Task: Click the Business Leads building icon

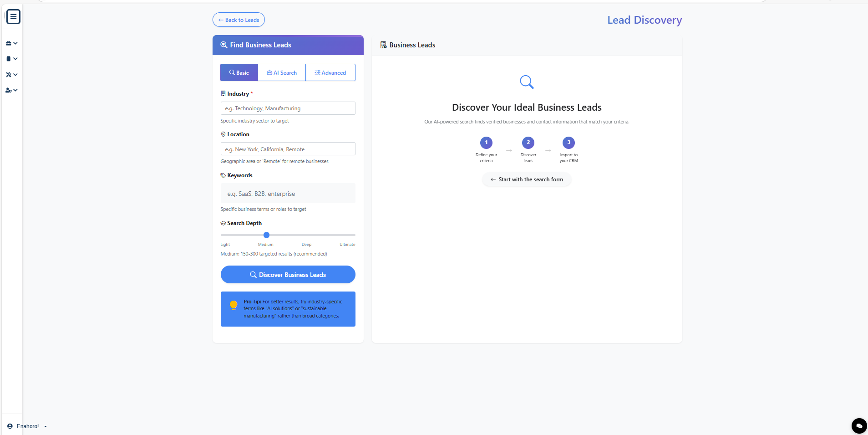Action: [383, 45]
